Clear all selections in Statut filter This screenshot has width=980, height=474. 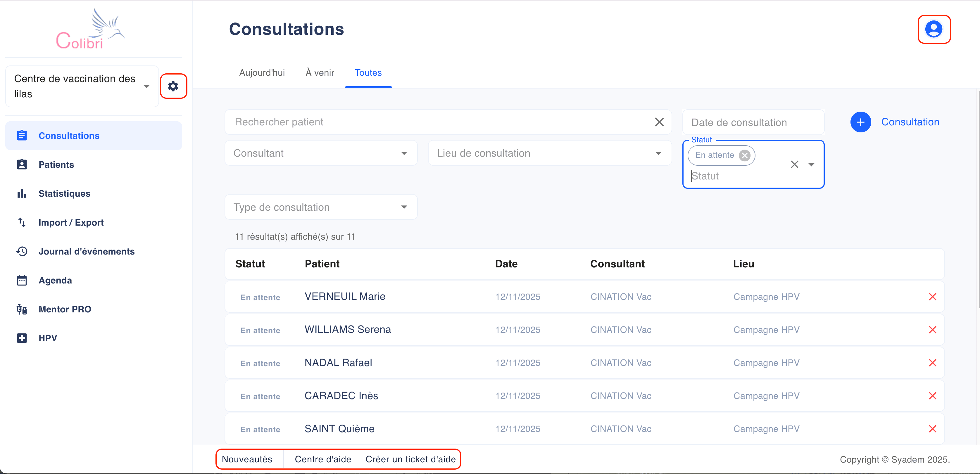click(794, 164)
